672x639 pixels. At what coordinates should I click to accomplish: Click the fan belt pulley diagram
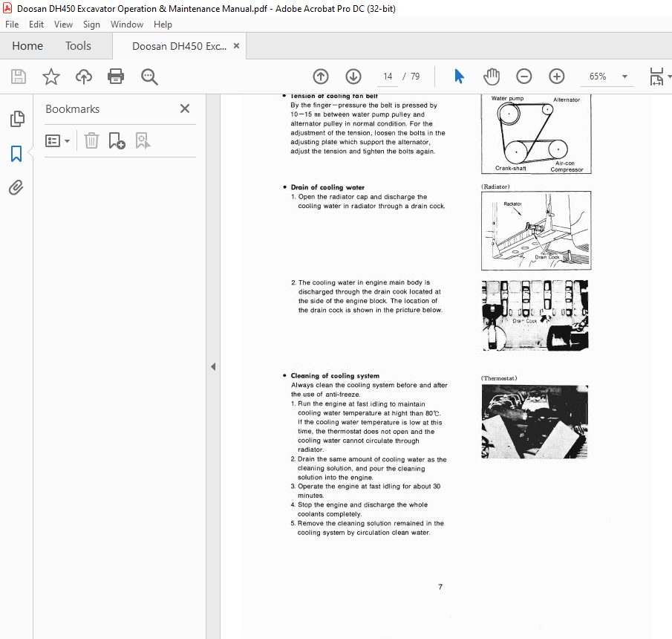pos(536,134)
